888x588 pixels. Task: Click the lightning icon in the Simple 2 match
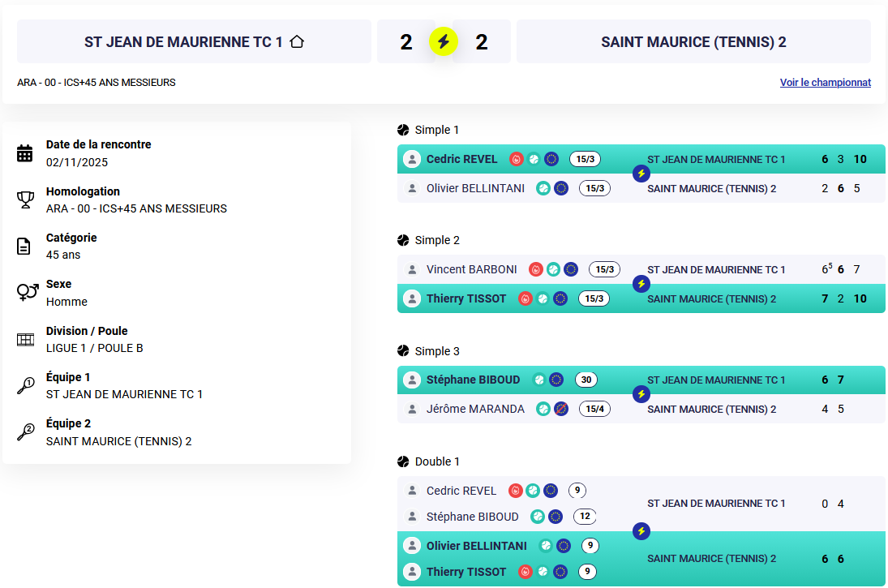point(641,284)
